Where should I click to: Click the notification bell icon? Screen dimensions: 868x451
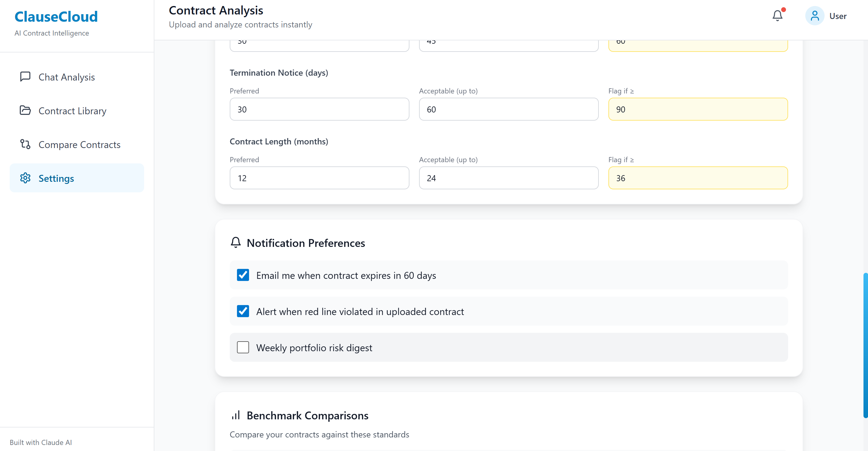point(777,16)
